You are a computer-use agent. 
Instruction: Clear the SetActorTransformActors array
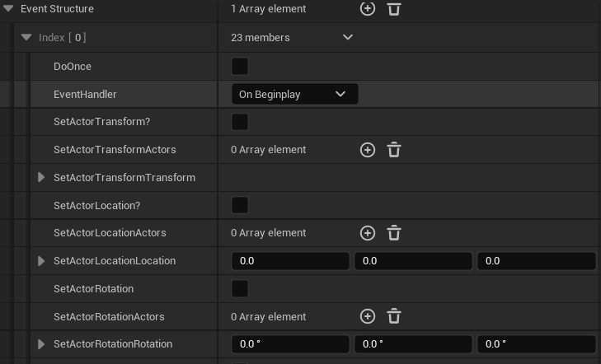394,150
